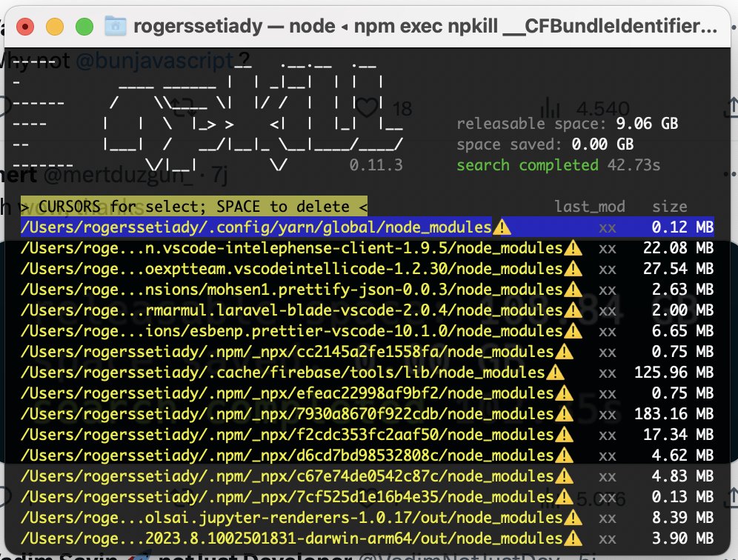Click warning icon on cc2145a2fe1558fa row
The height and width of the screenshot is (560, 738).
[x=564, y=352]
